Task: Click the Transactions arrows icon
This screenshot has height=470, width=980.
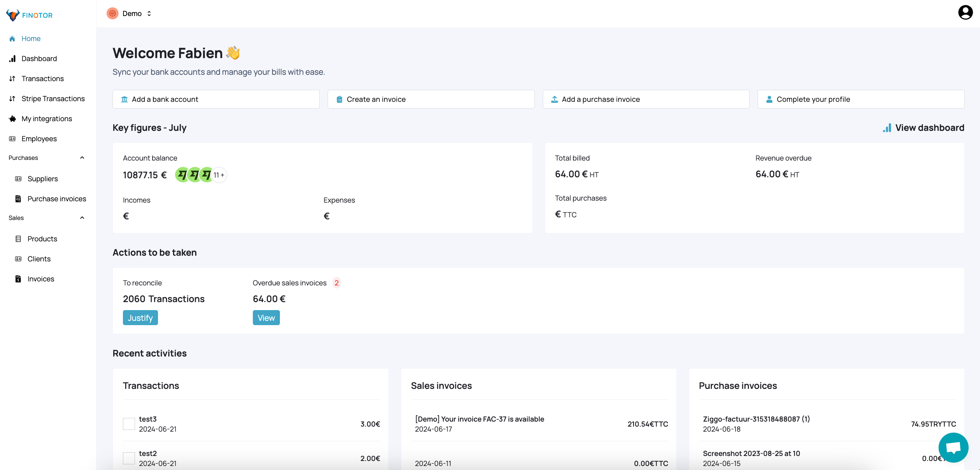Action: [12, 78]
